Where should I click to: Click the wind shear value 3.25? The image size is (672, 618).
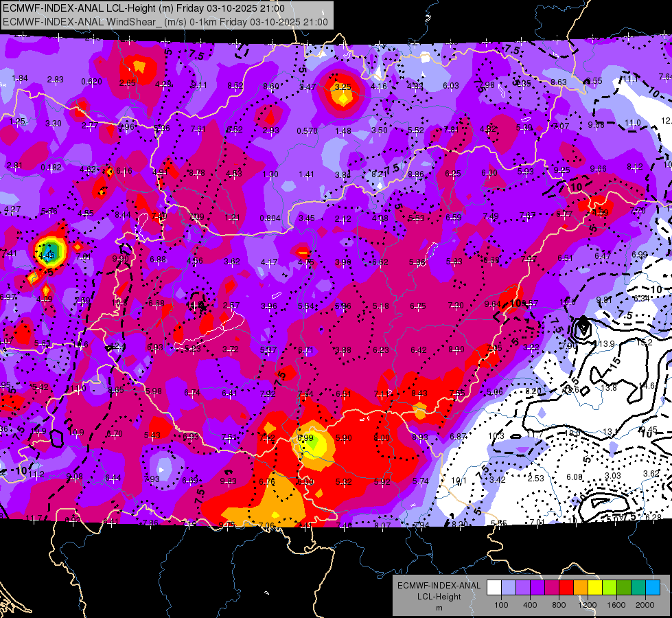coord(343,87)
